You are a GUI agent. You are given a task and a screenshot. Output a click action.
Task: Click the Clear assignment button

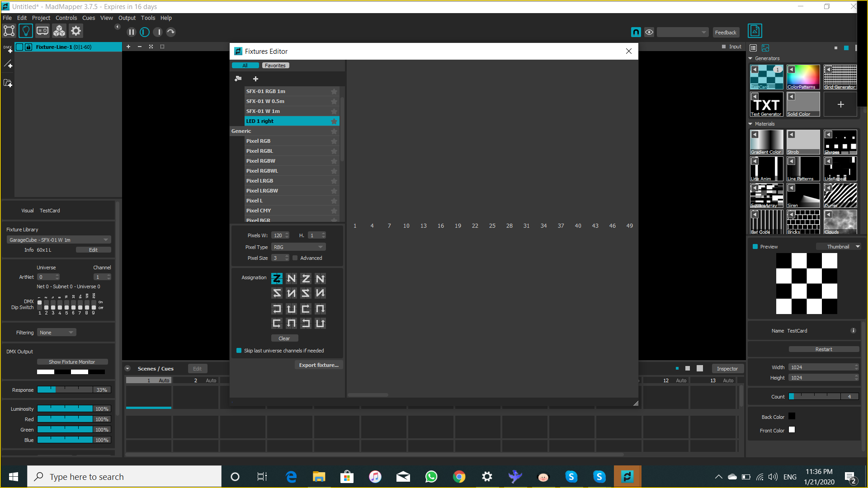coord(284,338)
